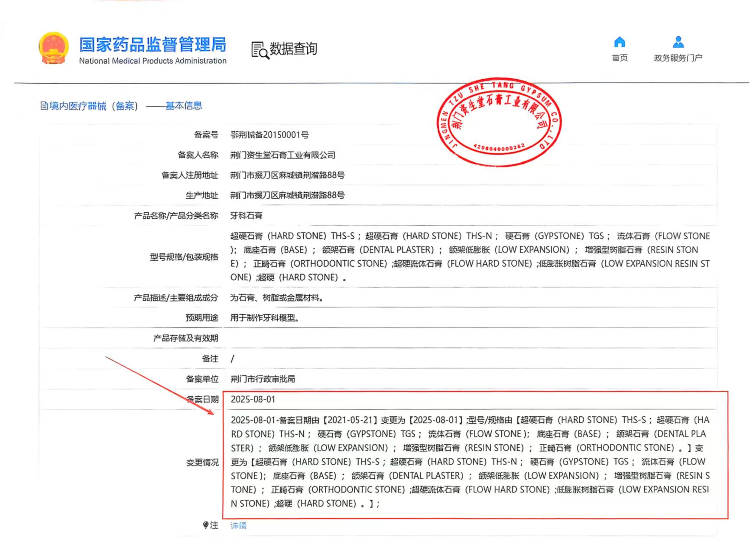Click the 备案日期 value 2025-08-01
This screenshot has width=756, height=554.
pyautogui.click(x=253, y=399)
